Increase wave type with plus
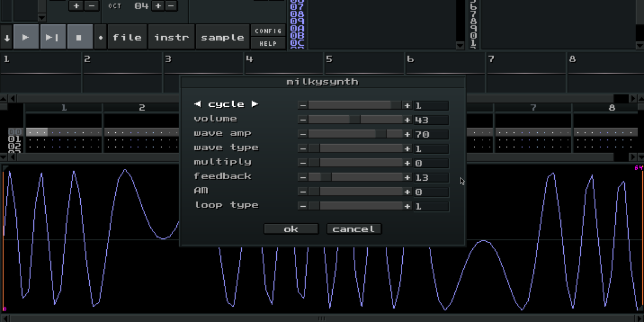 (407, 149)
